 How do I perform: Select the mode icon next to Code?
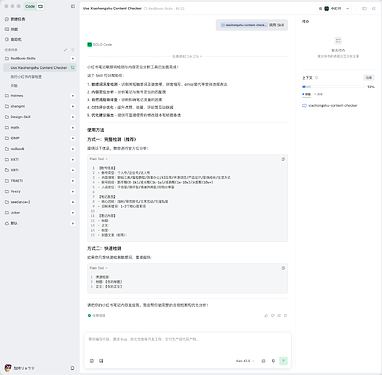40,6
